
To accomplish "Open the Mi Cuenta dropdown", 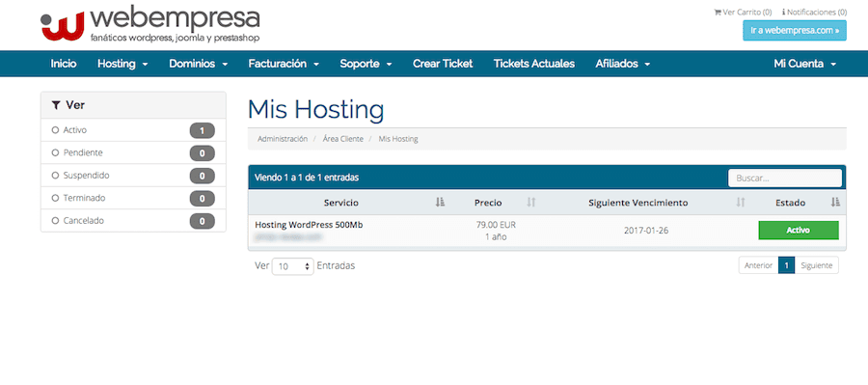I will tap(805, 64).
